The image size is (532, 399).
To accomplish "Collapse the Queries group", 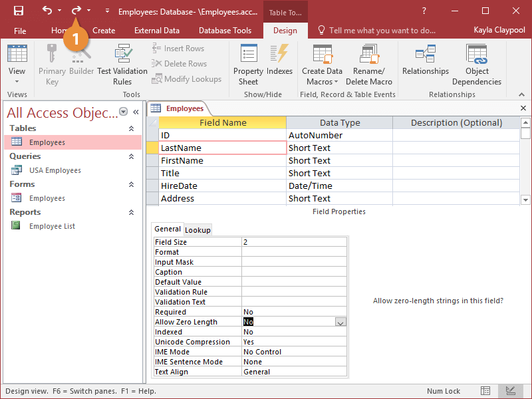I will tap(131, 156).
